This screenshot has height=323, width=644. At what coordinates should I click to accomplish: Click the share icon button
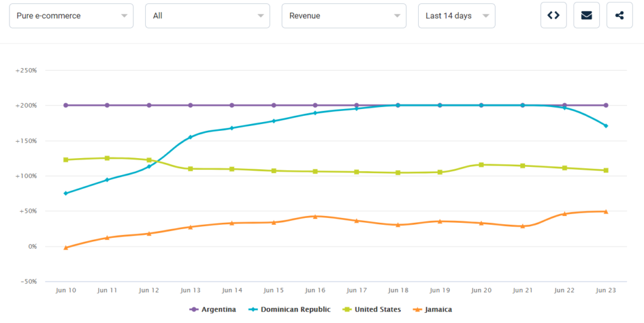(619, 15)
